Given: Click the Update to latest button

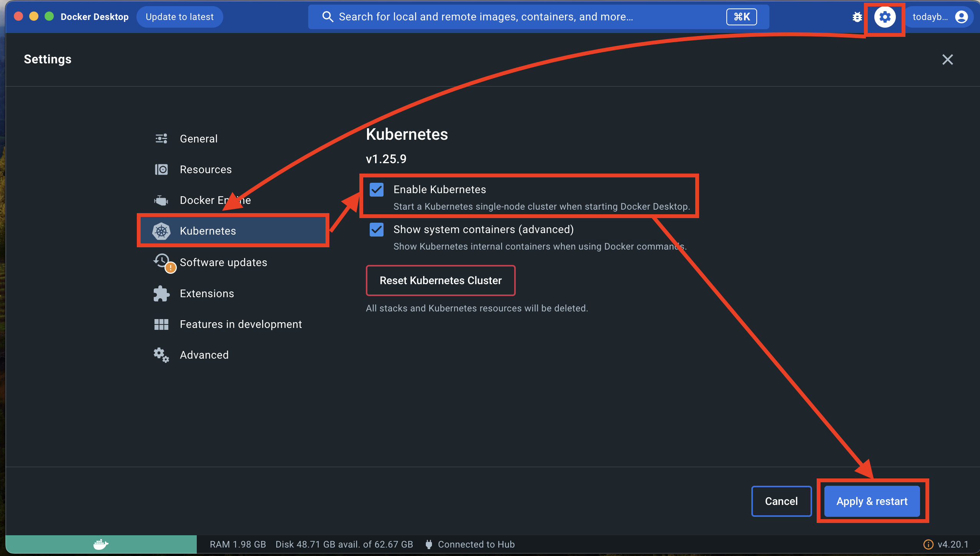Looking at the screenshot, I should coord(179,17).
